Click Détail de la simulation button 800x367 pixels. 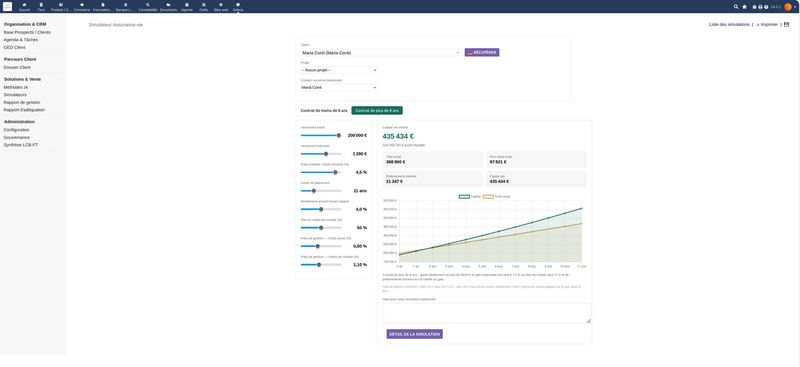point(414,334)
